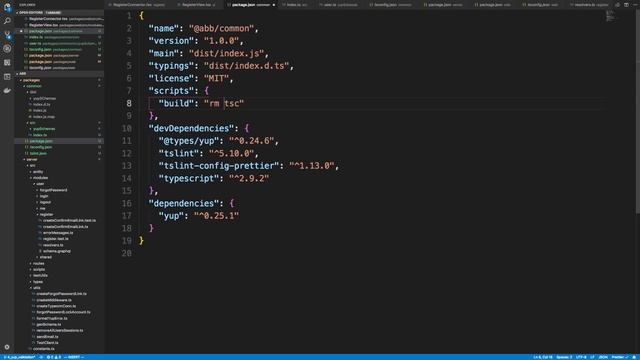Open forgotPasswordLockAccount.ts file
Viewport: 640px width, 360px height.
[63, 312]
